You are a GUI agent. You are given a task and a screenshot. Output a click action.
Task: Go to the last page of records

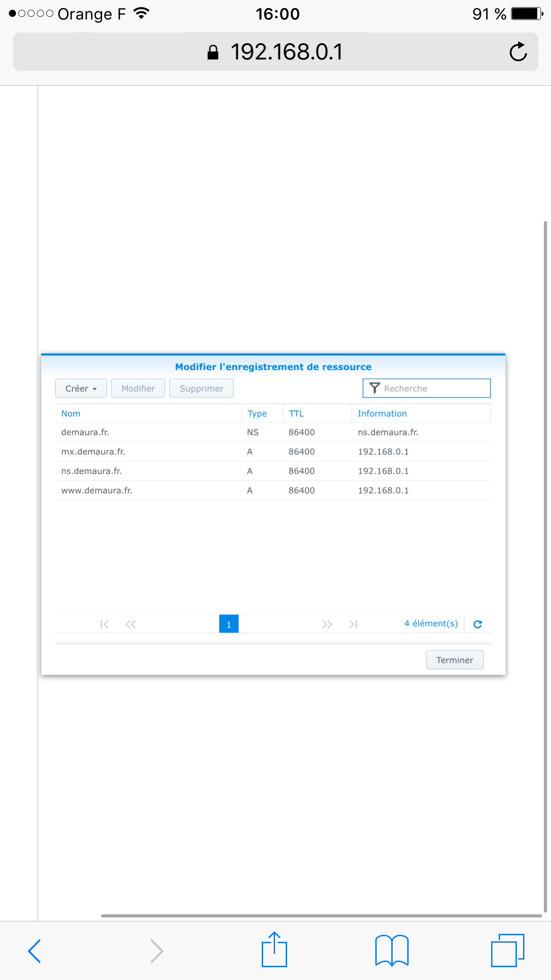[353, 624]
